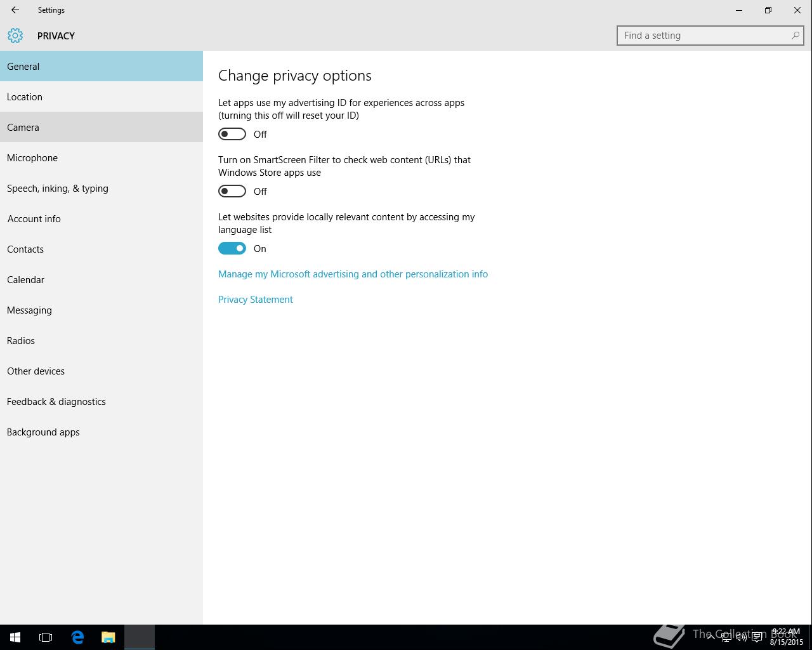Open File Explorer from the taskbar
Viewport: 812px width, 650px height.
[x=108, y=637]
